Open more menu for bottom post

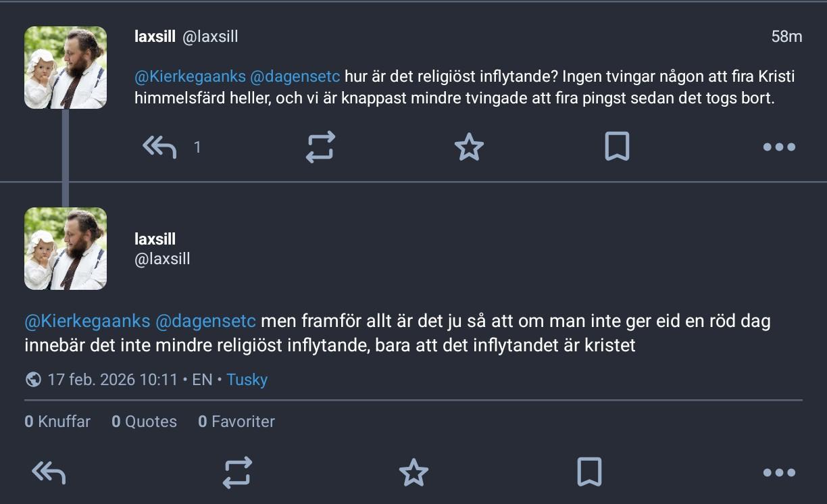778,473
